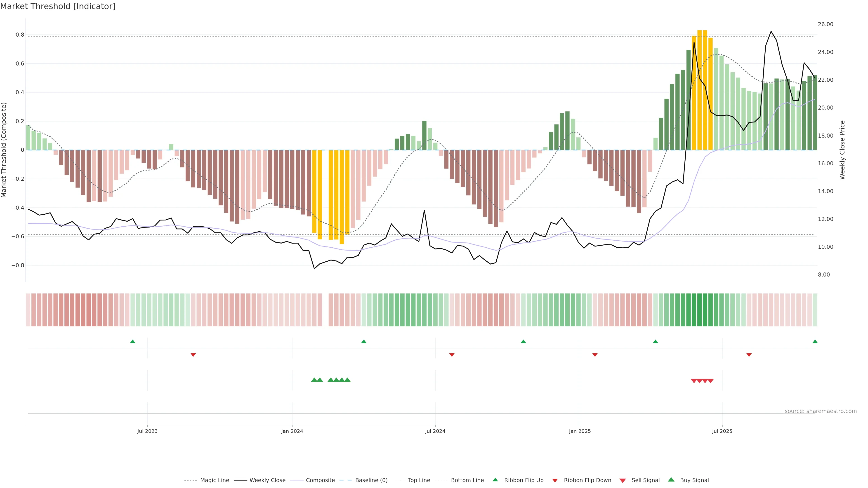The height and width of the screenshot is (488, 868).
Task: Click the first Ribbon Flip Up marker before Jul 2023
Action: pyautogui.click(x=132, y=342)
